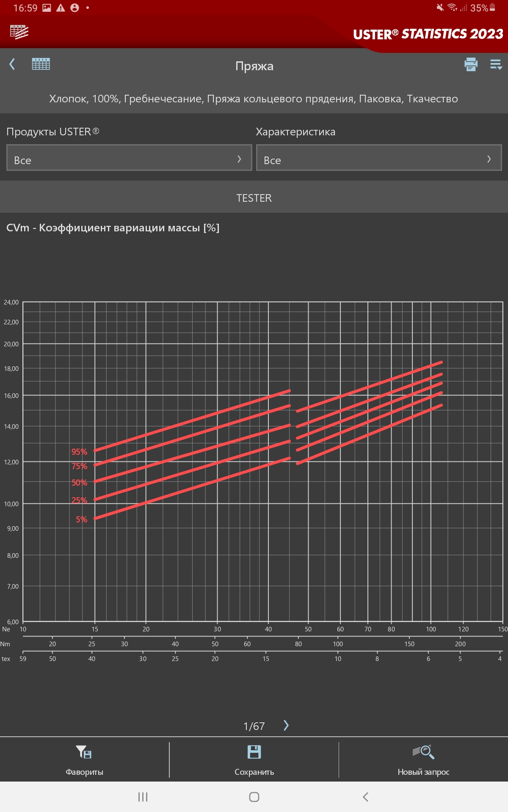Tap the 75% percentile line label

click(79, 466)
